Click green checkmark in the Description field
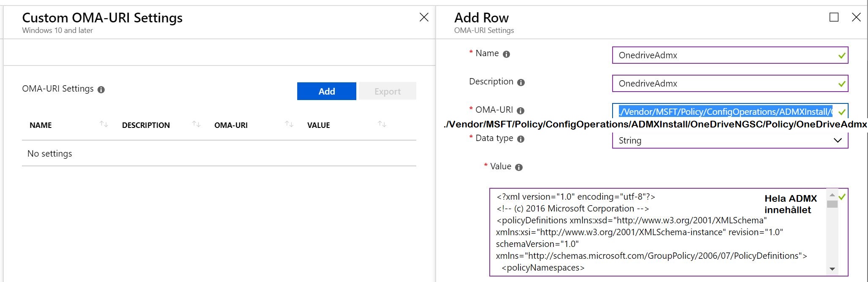This screenshot has height=282, width=868. [842, 84]
